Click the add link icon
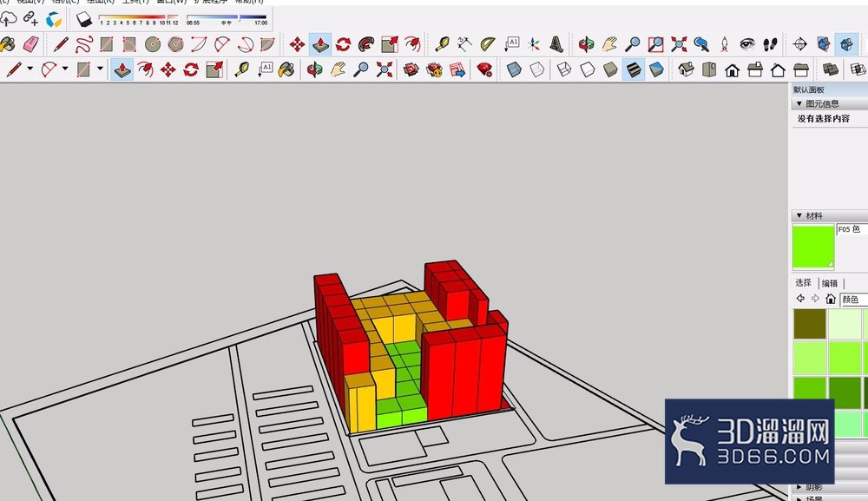 pos(31,19)
